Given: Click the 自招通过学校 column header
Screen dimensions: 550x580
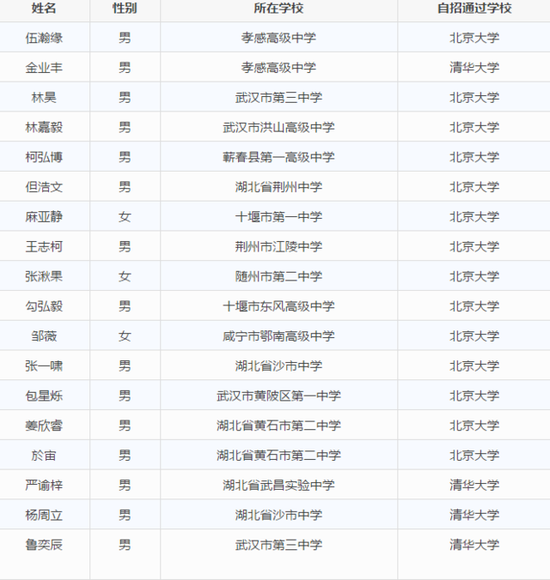Looking at the screenshot, I should click(474, 8).
